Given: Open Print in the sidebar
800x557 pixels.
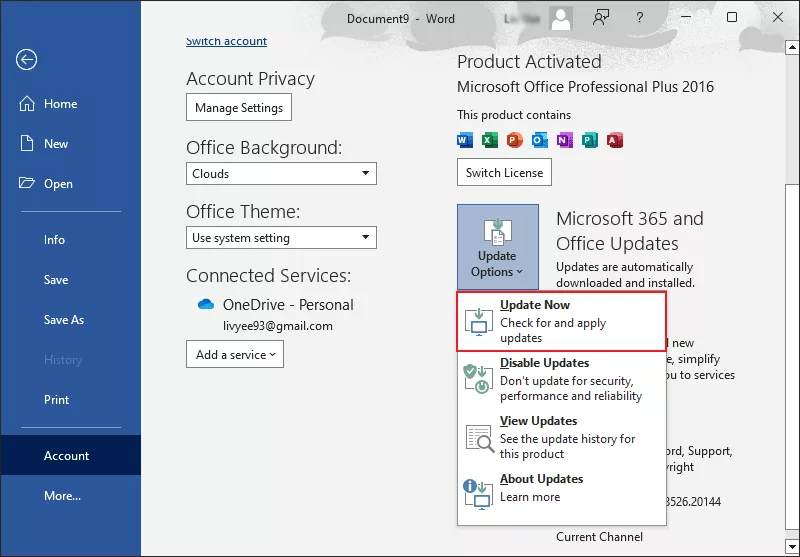Looking at the screenshot, I should tap(70, 400).
